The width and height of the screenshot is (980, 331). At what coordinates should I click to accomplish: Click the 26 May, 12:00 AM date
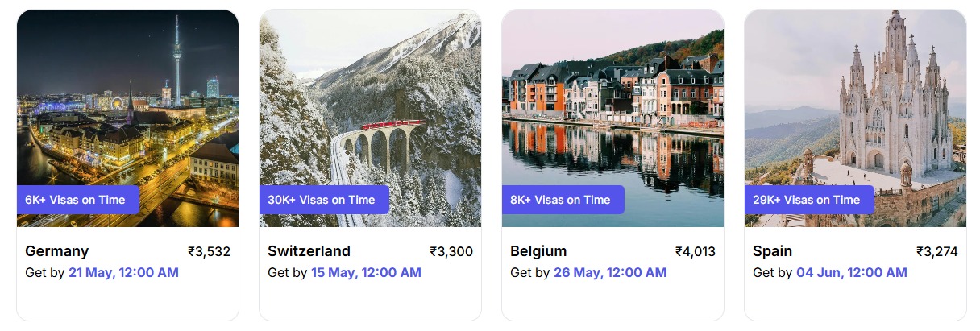pos(610,273)
